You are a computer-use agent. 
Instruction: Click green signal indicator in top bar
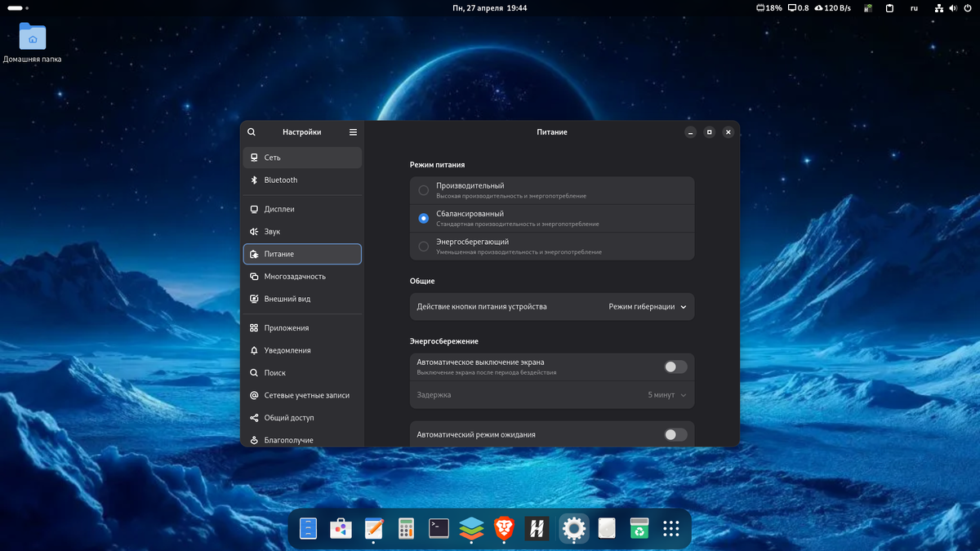(868, 7)
